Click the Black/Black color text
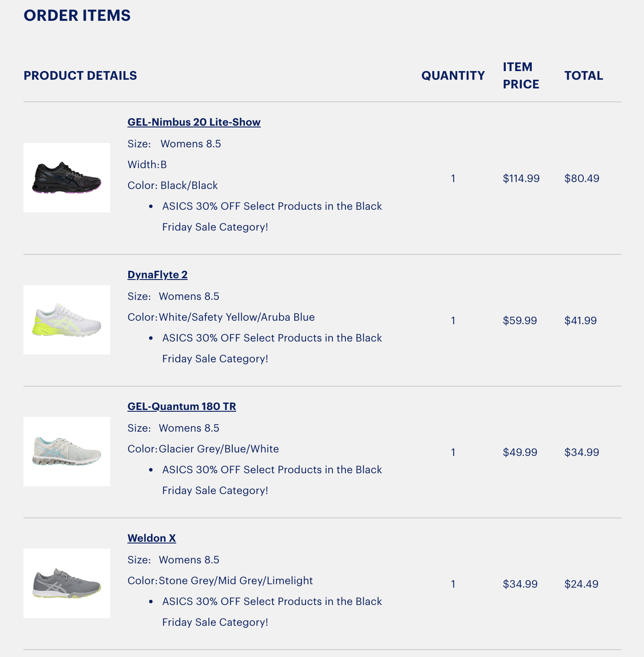The height and width of the screenshot is (657, 644). [x=189, y=185]
